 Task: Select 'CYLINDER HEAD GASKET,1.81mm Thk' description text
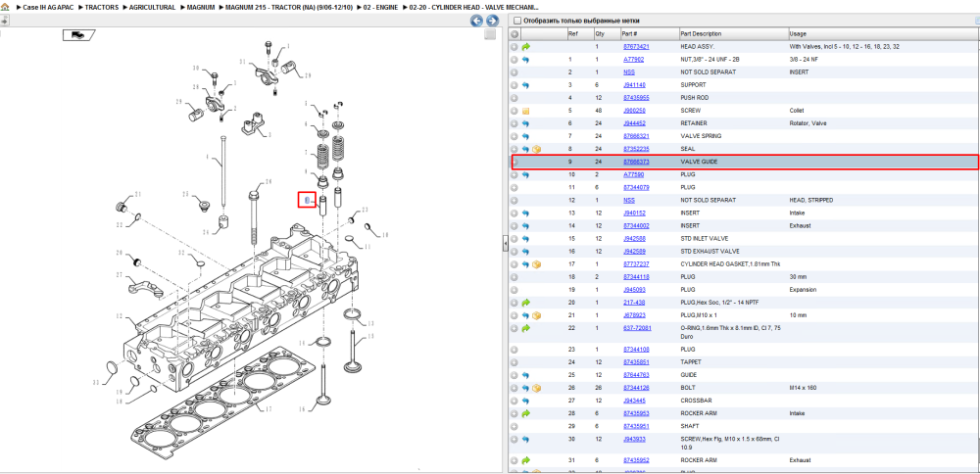(730, 264)
